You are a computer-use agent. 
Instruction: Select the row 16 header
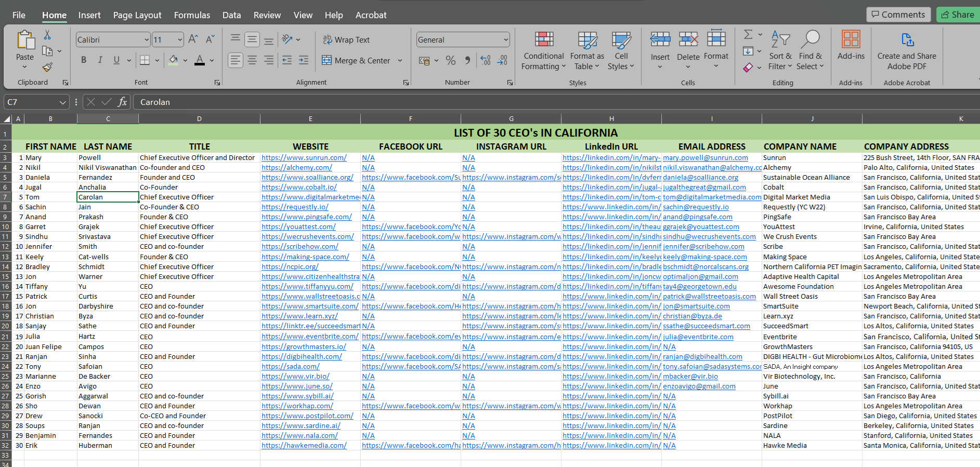coord(6,286)
